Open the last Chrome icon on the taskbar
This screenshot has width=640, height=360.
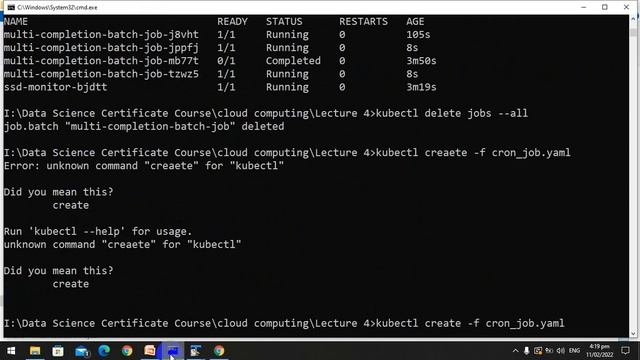219,351
